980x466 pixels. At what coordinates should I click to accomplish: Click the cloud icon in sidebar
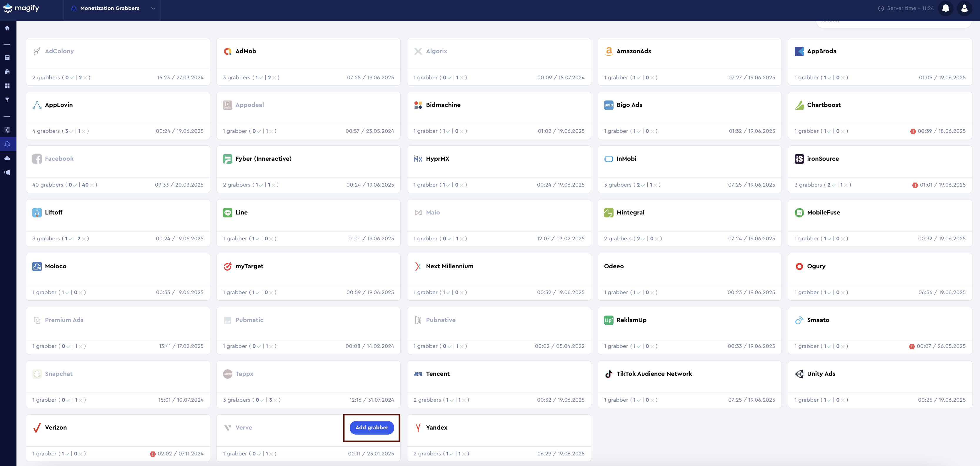7,158
